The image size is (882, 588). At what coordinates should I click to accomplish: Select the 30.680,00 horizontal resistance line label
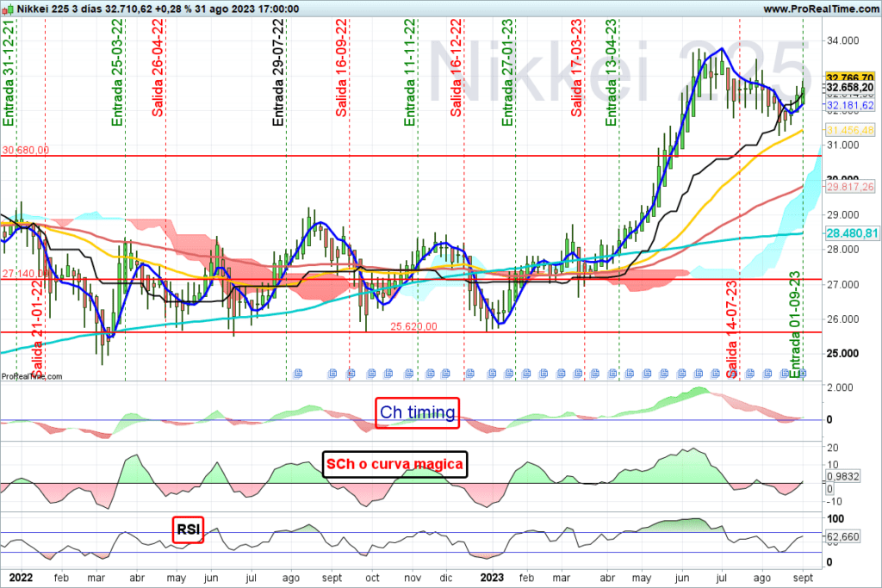25,150
